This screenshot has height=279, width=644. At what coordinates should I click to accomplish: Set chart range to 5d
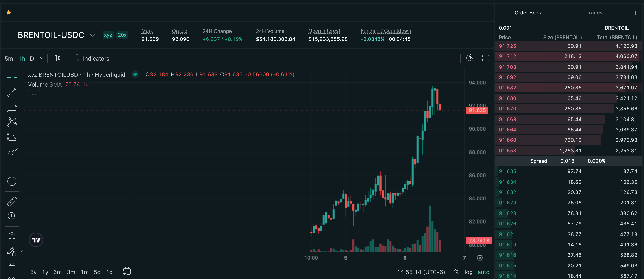(x=97, y=272)
